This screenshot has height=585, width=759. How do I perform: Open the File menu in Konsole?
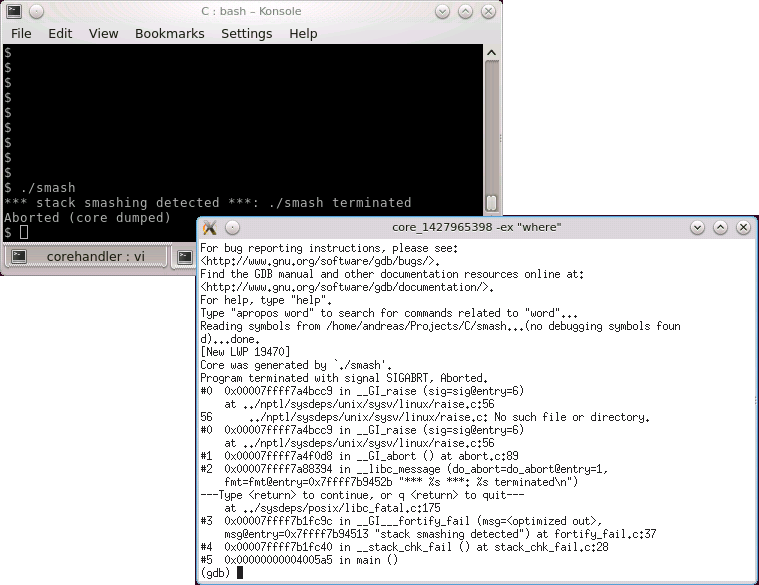click(21, 33)
